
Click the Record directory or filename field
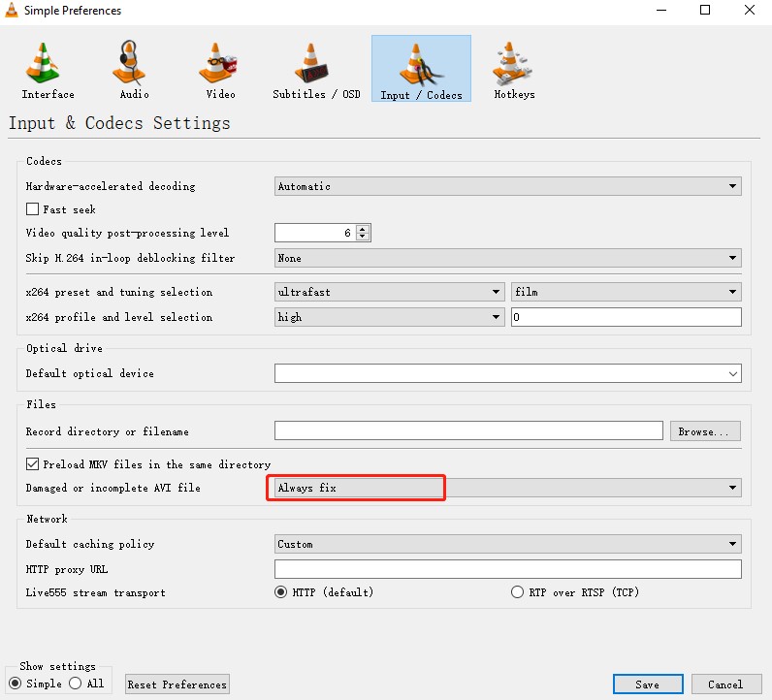(468, 430)
